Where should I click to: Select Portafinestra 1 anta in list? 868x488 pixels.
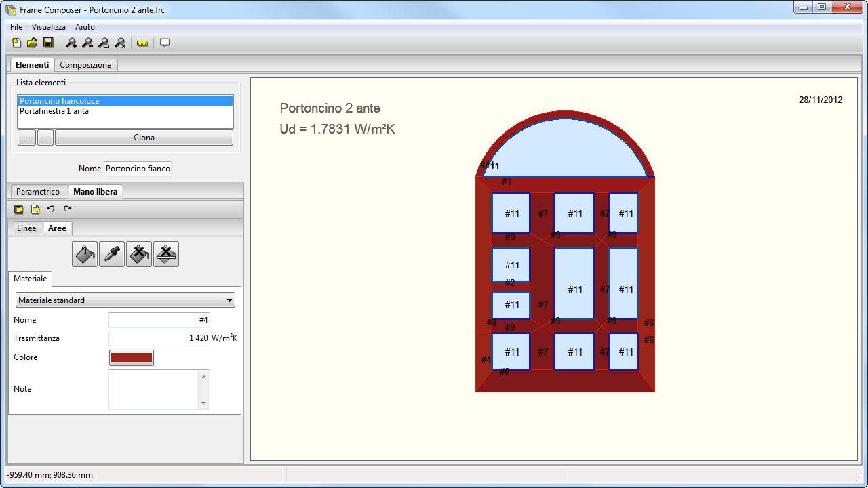click(x=54, y=111)
